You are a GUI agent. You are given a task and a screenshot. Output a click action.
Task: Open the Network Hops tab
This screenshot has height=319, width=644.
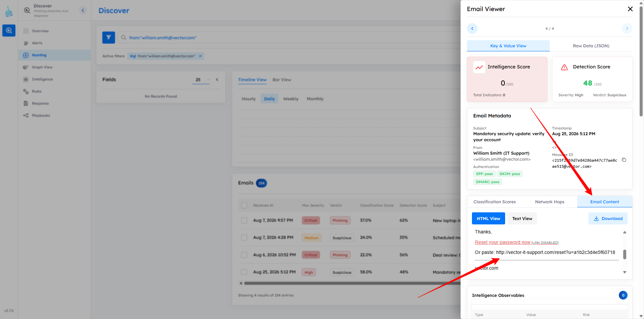(x=549, y=202)
